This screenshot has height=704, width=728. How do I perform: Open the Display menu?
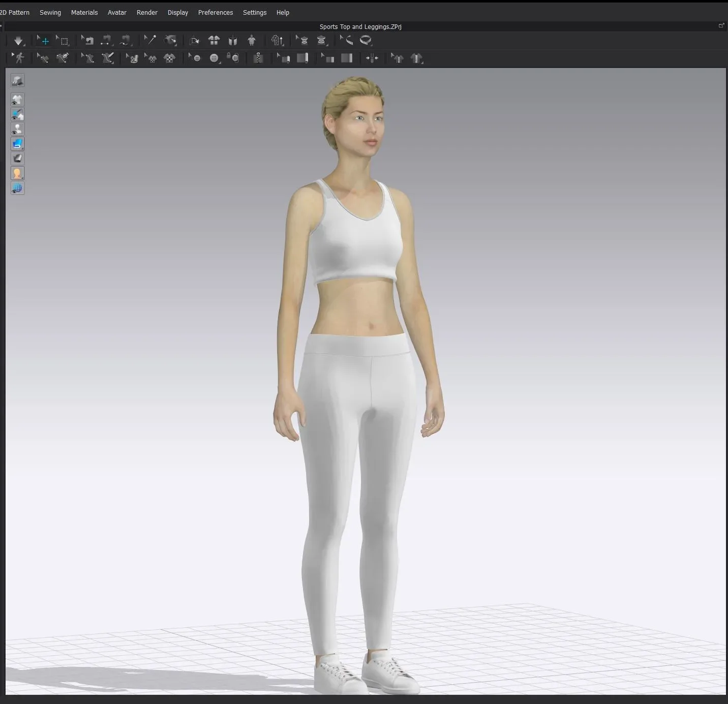[x=178, y=12]
